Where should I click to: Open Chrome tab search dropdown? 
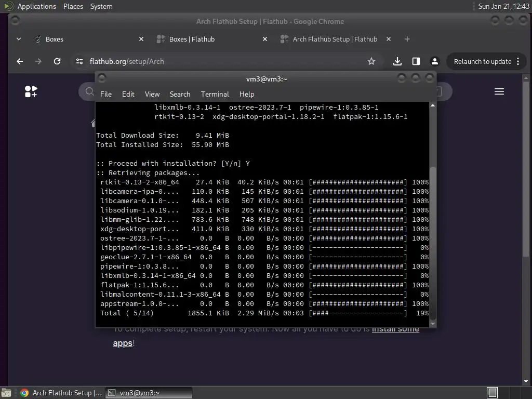pyautogui.click(x=19, y=39)
